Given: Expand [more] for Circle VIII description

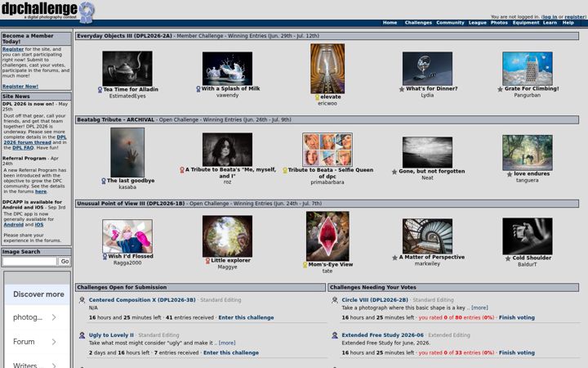Looking at the screenshot, I should (x=479, y=307).
